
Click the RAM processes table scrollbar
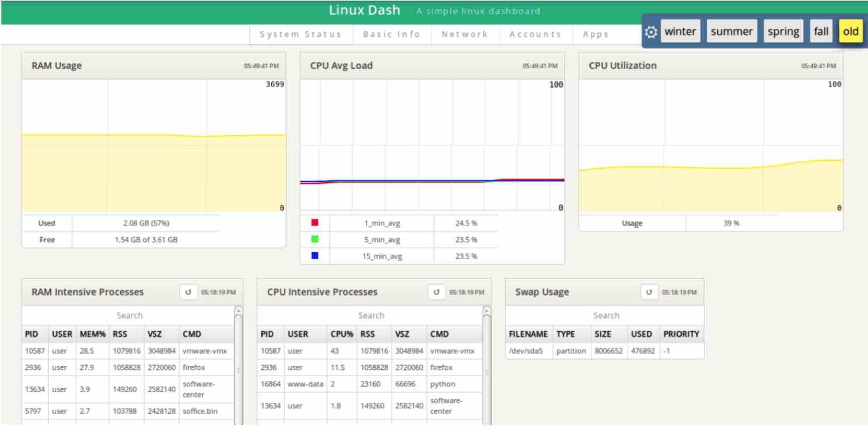[239, 367]
